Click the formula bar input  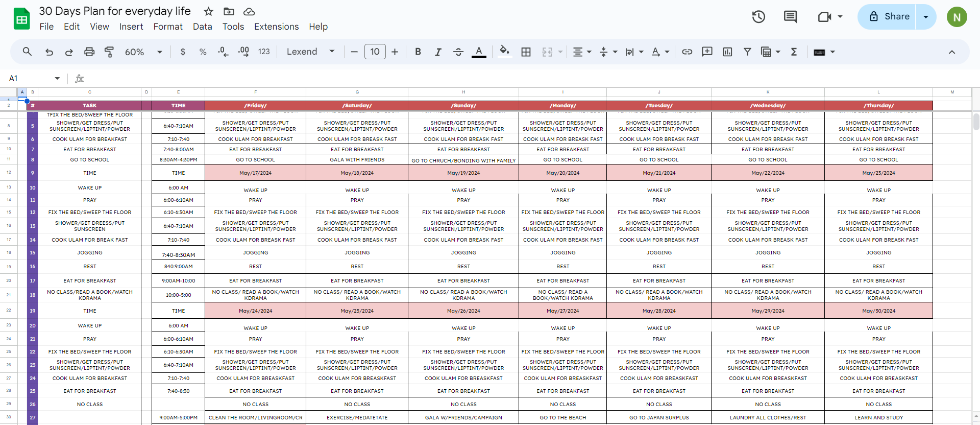[531, 78]
